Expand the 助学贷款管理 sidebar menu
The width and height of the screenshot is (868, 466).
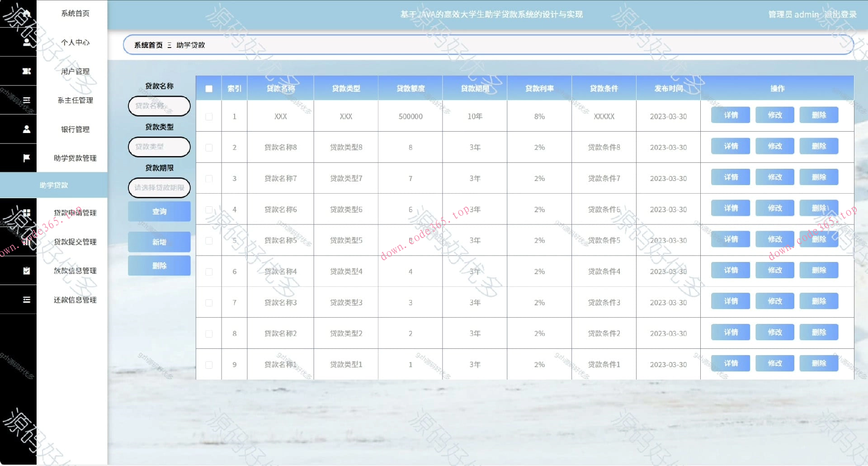coord(75,158)
